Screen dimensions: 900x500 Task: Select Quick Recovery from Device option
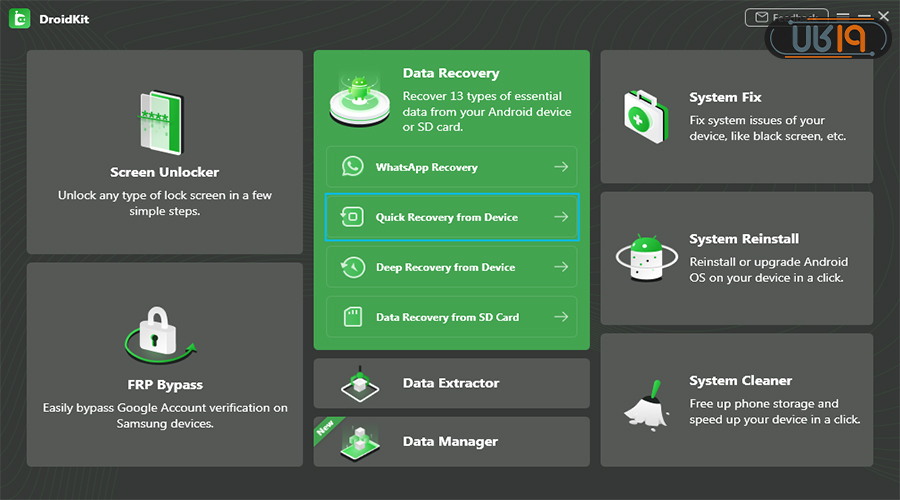(446, 217)
